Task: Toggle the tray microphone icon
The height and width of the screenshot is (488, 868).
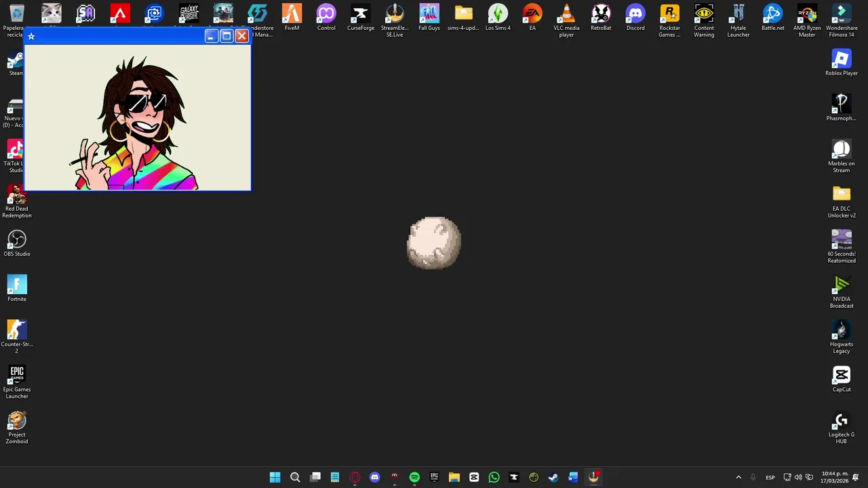Action: point(753,477)
